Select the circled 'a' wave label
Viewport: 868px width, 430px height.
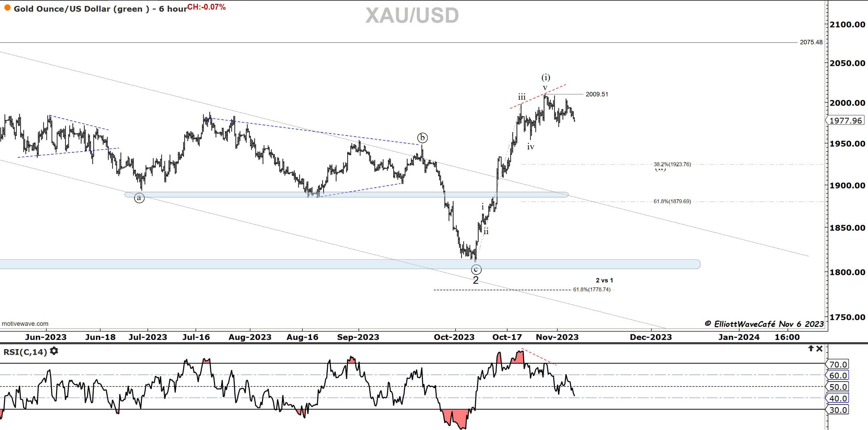(139, 198)
